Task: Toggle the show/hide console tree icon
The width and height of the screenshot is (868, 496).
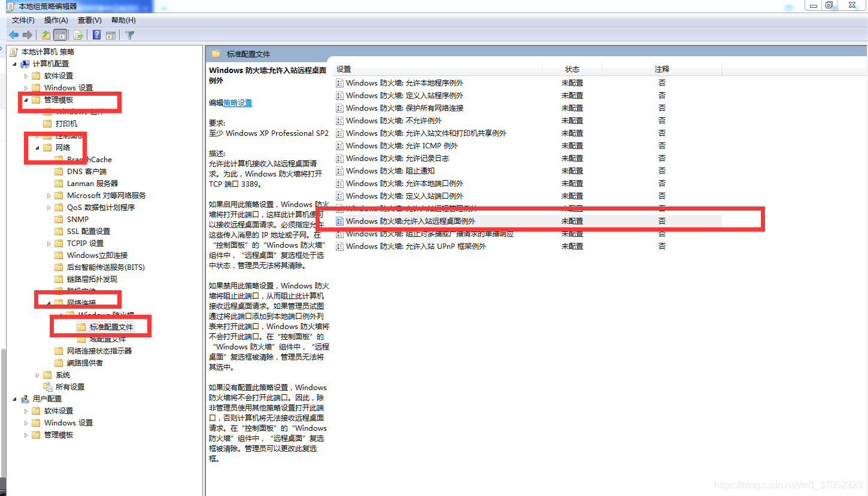Action: [x=60, y=35]
